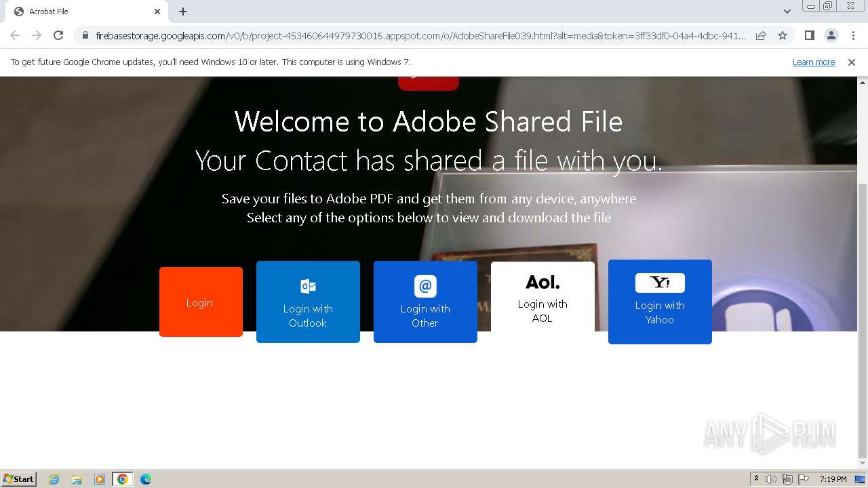Show hidden system tray icons
This screenshot has width=868, height=488.
coord(756,479)
